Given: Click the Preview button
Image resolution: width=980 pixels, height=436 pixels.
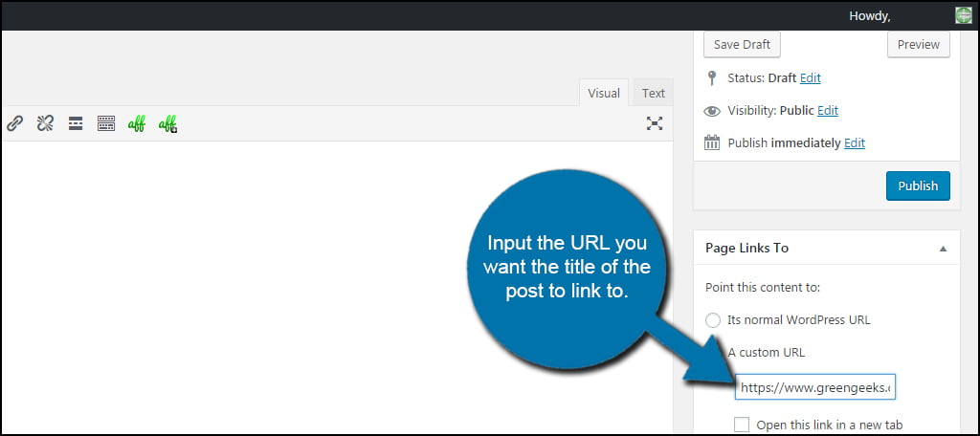Looking at the screenshot, I should pos(918,44).
